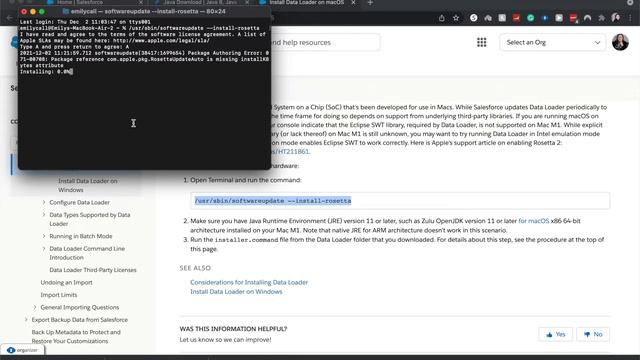Open Data Loader Third-Party Licenses
640x360 pixels.
[x=93, y=270]
